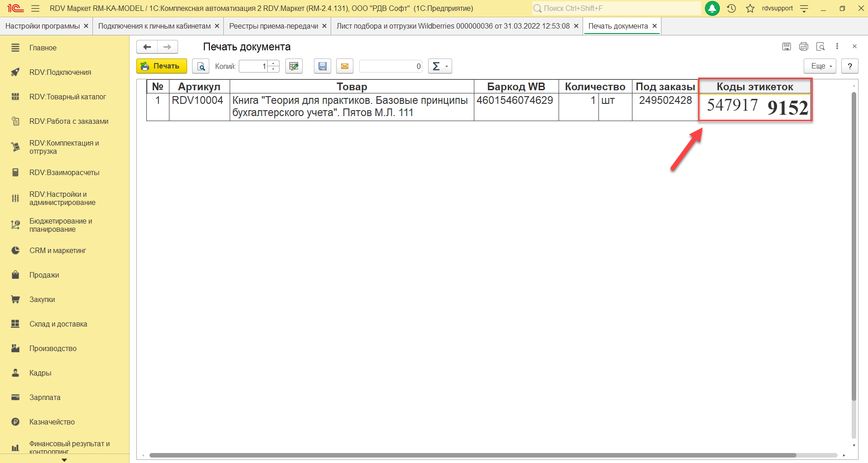The height and width of the screenshot is (463, 868).
Task: Open favorites star icon in title bar
Action: [x=750, y=8]
